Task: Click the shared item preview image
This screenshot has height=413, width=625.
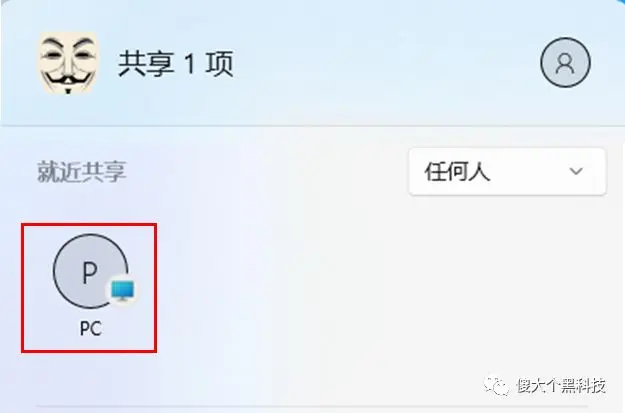Action: click(x=69, y=63)
